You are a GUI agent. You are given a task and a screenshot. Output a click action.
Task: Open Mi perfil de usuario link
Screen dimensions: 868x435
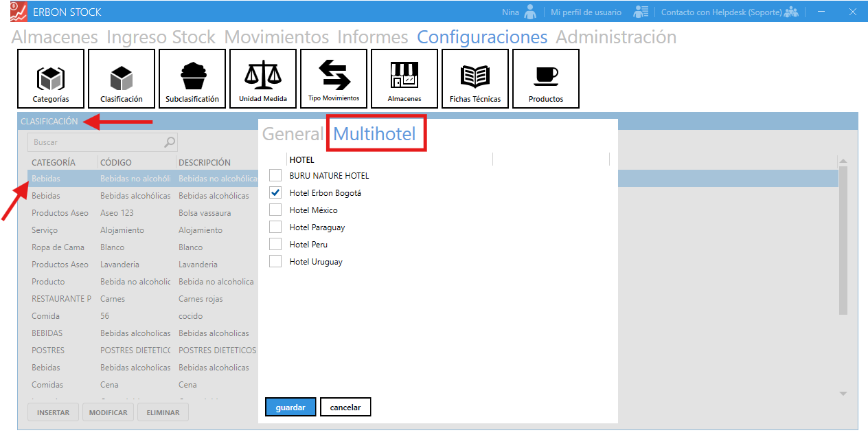click(586, 12)
